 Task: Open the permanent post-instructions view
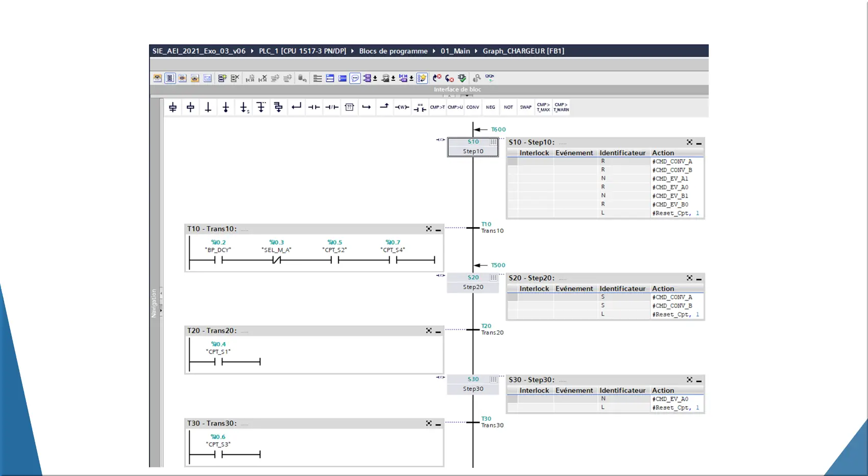[195, 78]
